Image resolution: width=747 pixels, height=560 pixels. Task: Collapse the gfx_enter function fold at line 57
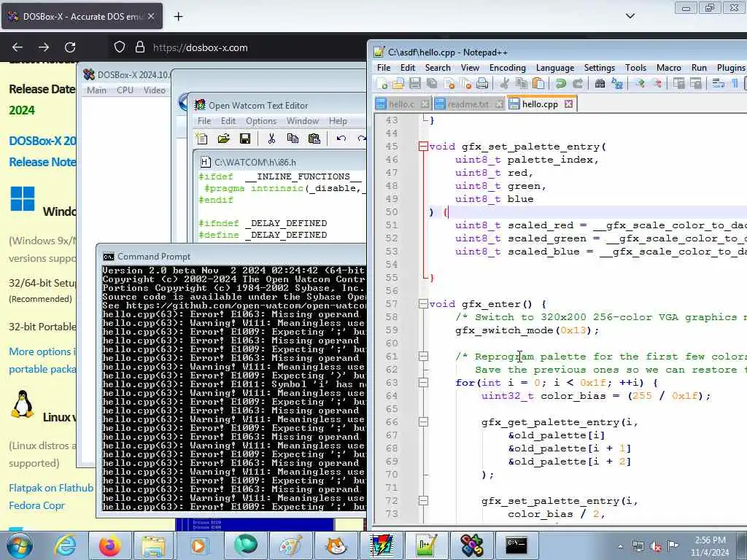tap(423, 304)
